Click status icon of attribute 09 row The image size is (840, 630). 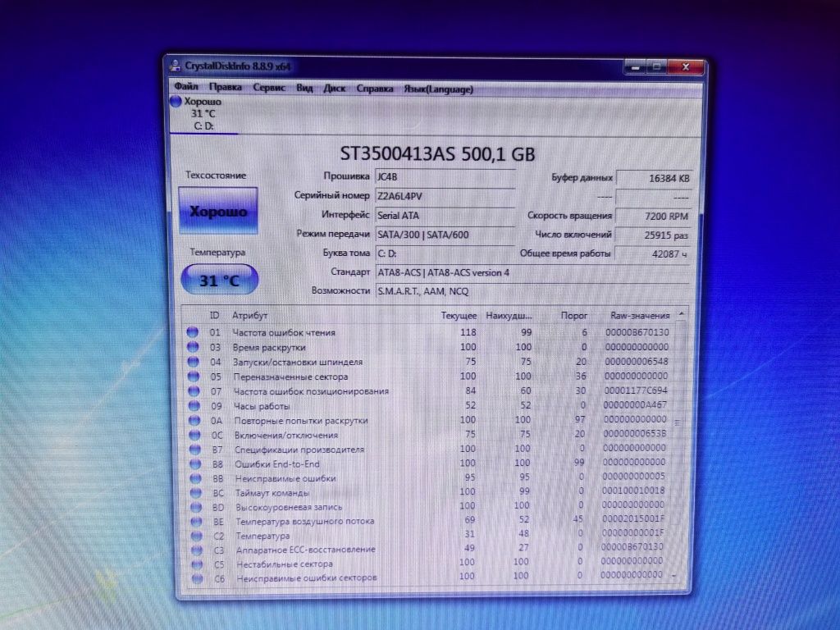tap(194, 406)
